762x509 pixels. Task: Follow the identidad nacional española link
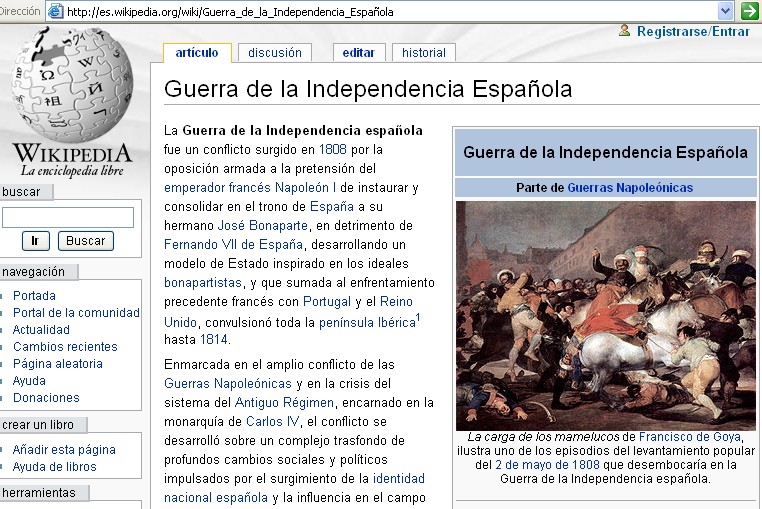tap(294, 488)
